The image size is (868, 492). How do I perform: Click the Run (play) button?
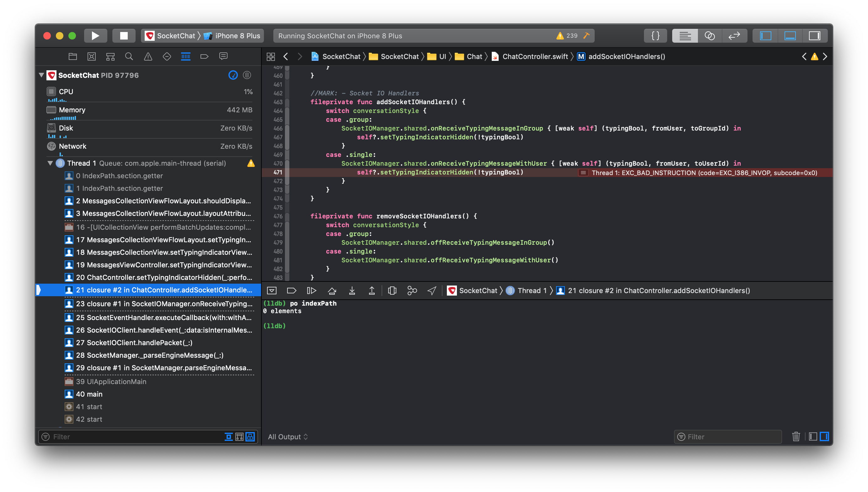[95, 36]
